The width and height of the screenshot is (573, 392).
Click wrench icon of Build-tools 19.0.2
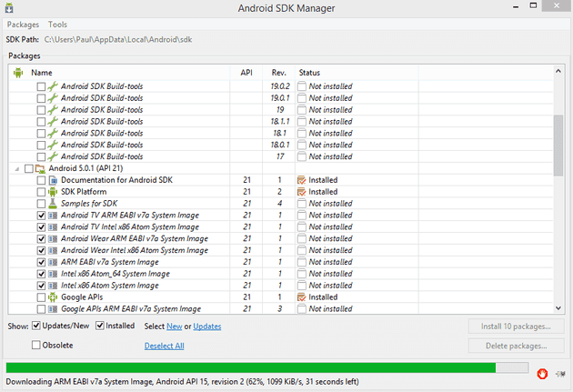tap(53, 86)
